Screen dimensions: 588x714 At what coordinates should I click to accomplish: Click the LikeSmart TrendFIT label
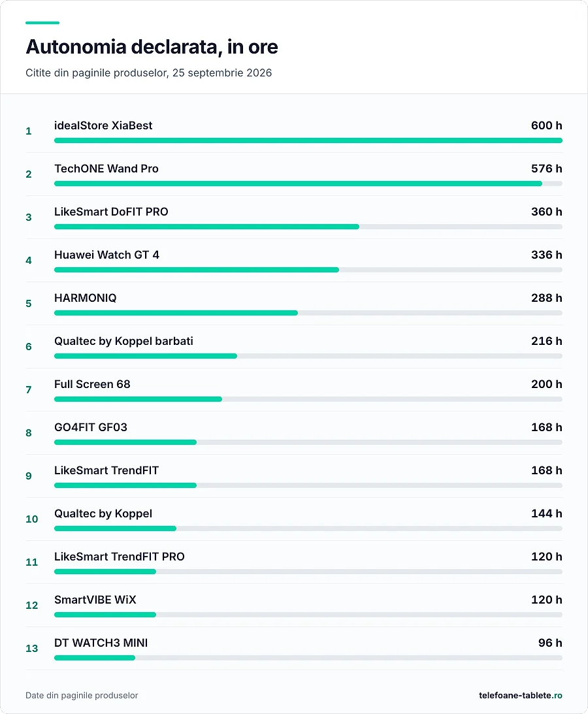tap(106, 470)
